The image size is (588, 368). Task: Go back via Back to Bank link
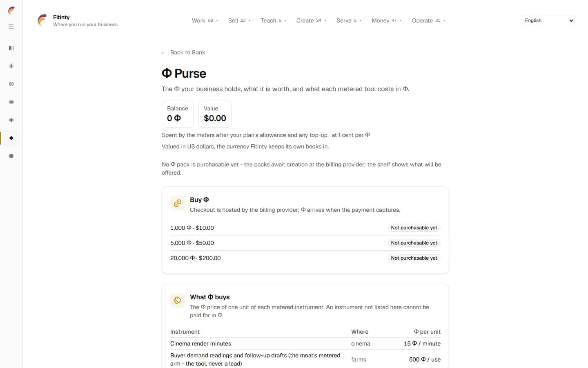[x=183, y=52]
